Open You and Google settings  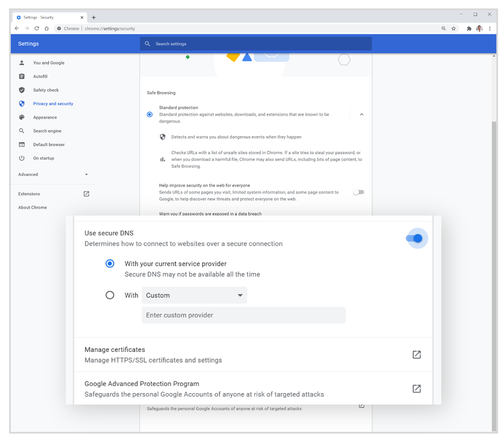(x=48, y=63)
